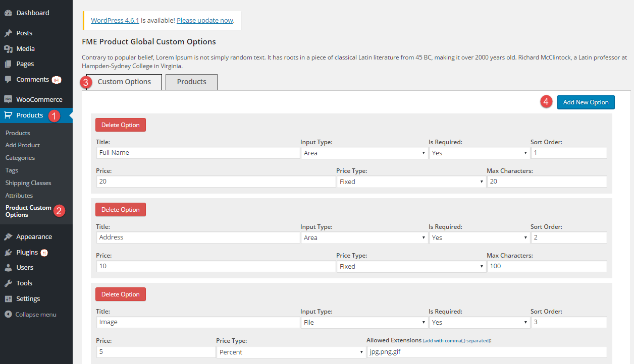Image resolution: width=634 pixels, height=364 pixels.
Task: Click the Title field containing Image
Action: 198,322
